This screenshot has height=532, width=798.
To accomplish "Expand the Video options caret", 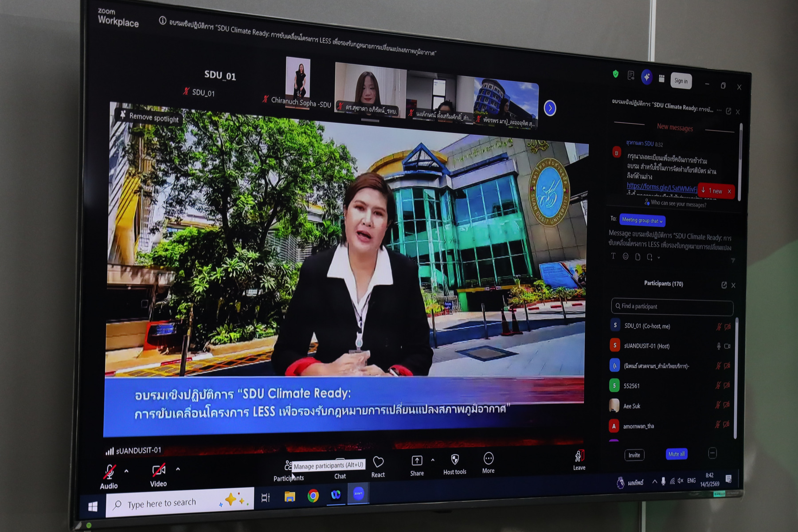I will pos(178,469).
